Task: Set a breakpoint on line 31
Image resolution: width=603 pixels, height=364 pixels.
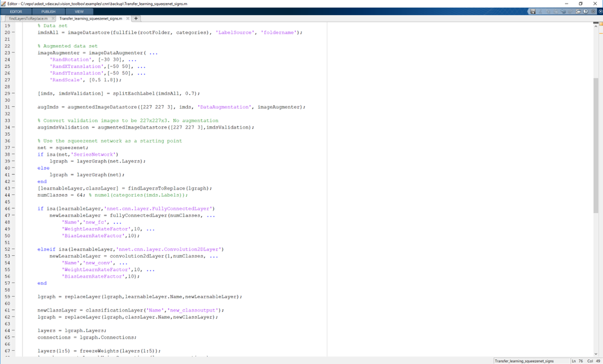Action: pos(13,107)
